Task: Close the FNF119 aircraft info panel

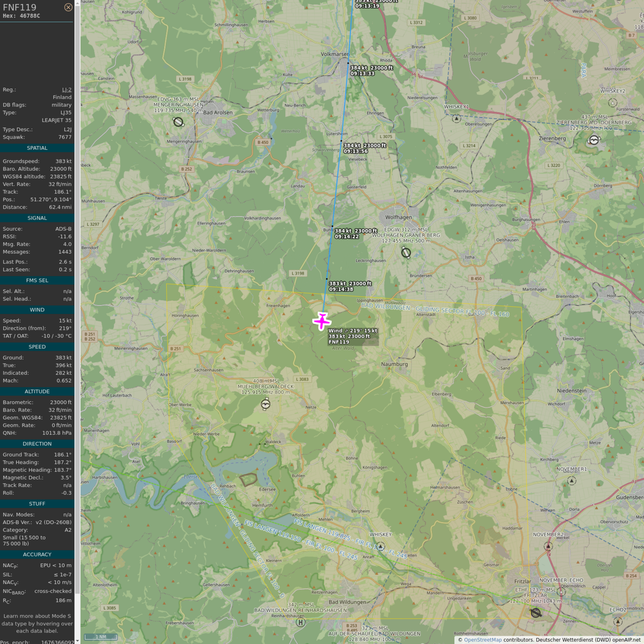Action: 68,7
